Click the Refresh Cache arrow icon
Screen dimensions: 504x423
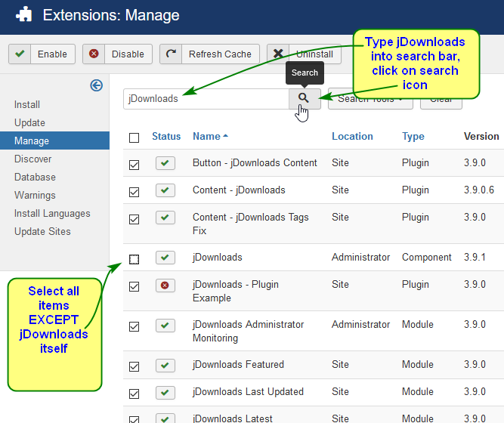tap(171, 54)
